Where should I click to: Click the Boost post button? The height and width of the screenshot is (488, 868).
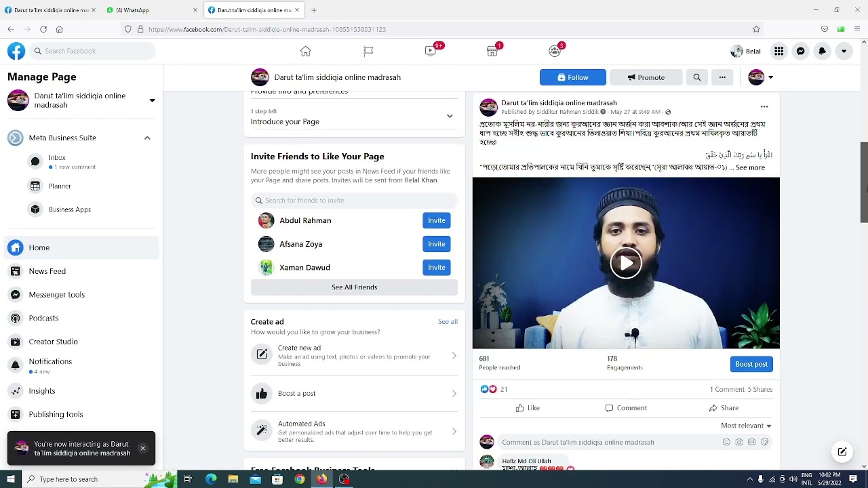click(x=751, y=364)
